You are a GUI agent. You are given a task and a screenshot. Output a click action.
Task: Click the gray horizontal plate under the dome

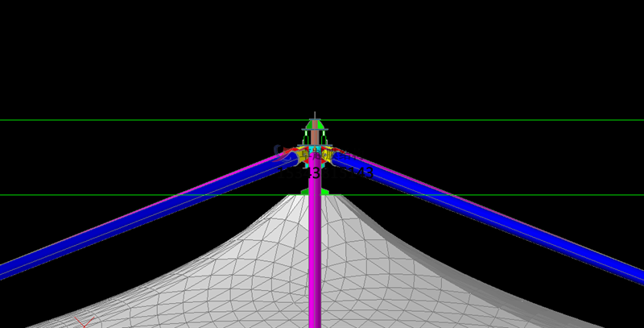click(315, 130)
